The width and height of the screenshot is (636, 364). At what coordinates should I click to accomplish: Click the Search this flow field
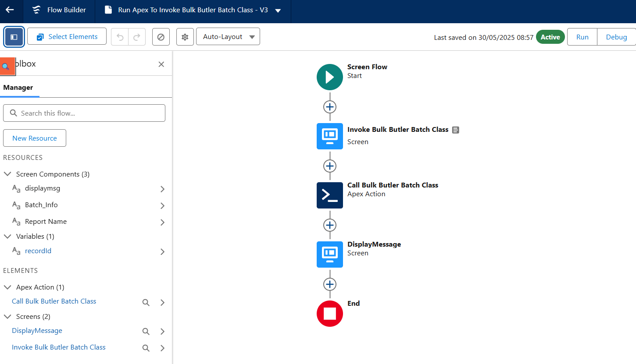coord(84,113)
